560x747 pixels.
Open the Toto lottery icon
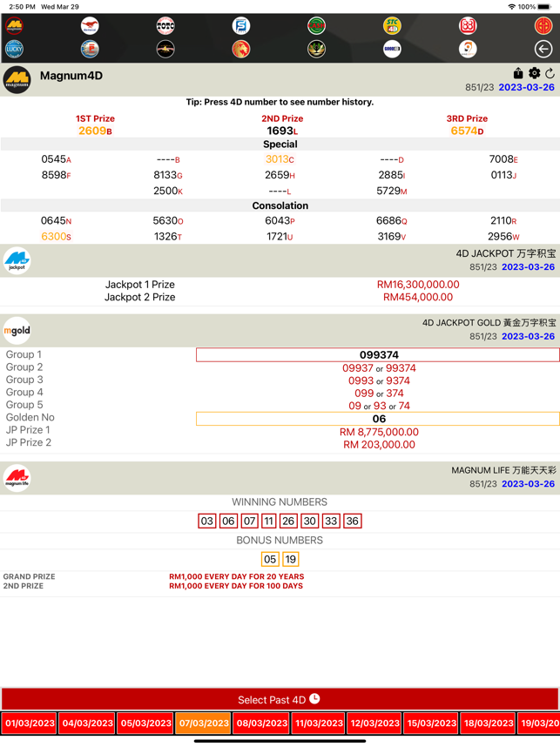coord(165,25)
